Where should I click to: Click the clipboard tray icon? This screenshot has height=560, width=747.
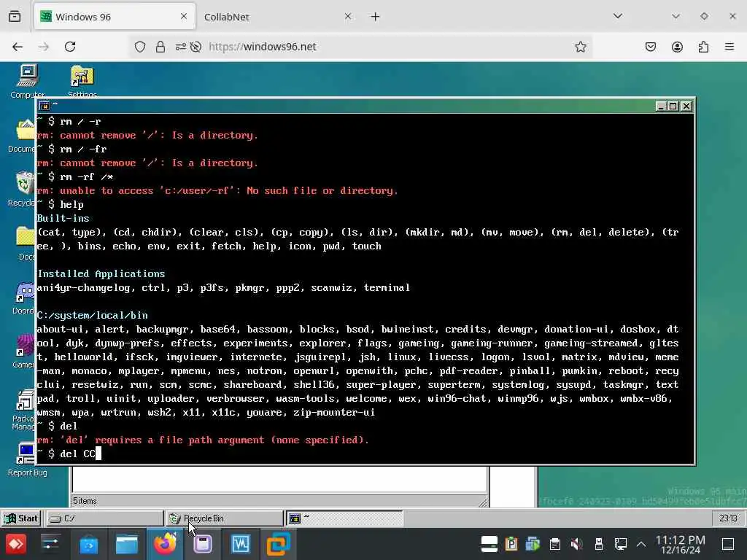click(x=554, y=544)
